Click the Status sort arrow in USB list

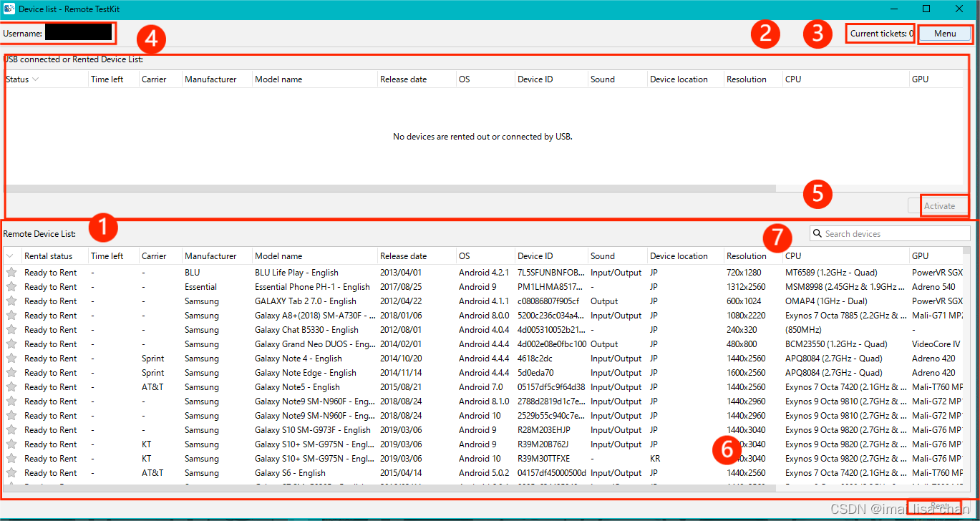tap(35, 79)
